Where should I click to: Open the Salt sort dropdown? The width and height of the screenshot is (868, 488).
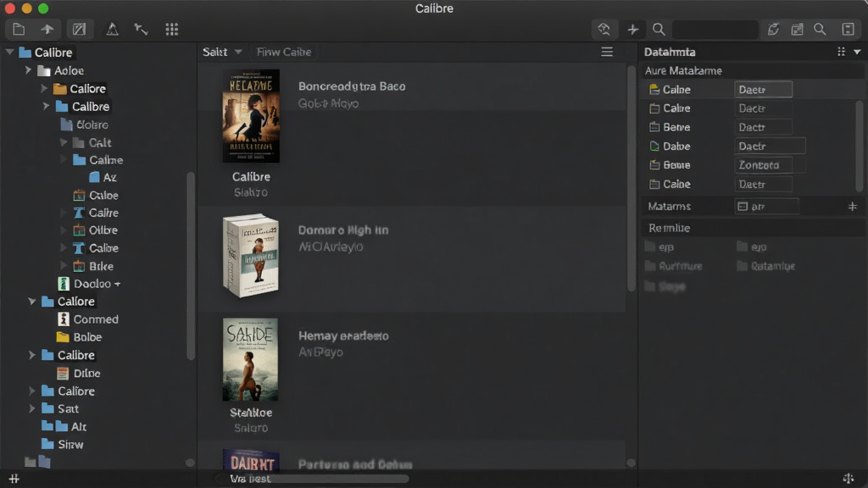click(x=222, y=52)
